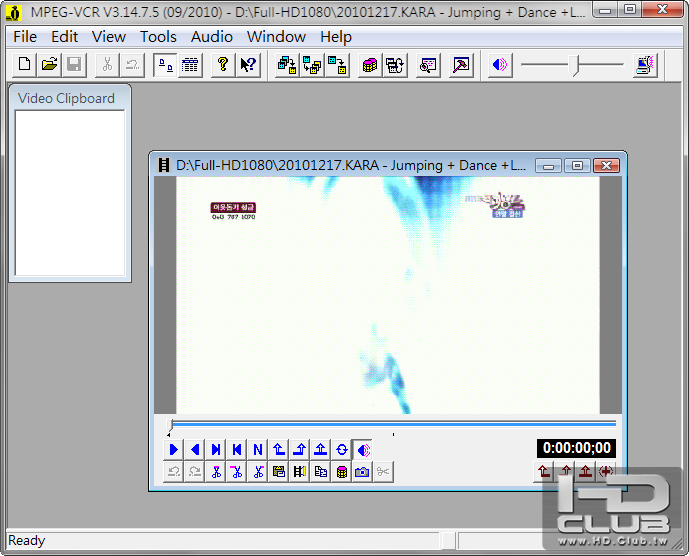The height and width of the screenshot is (556, 689).
Task: Click the grayed scissors beside the camera
Action: click(383, 472)
